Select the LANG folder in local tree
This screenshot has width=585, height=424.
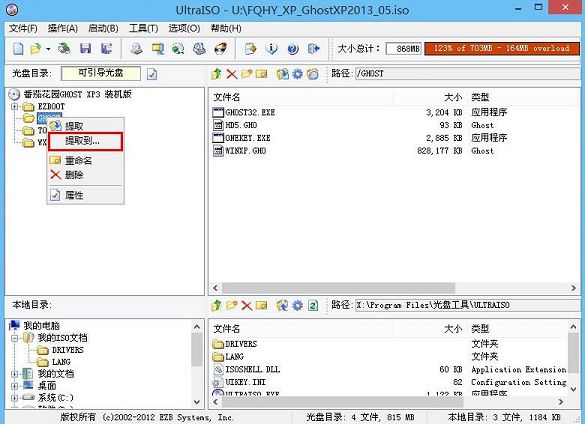click(x=61, y=362)
